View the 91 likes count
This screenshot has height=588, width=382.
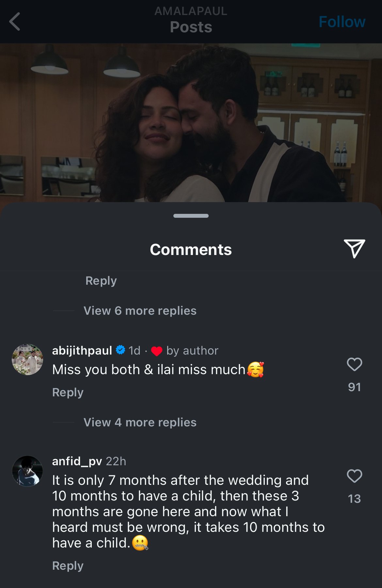pyautogui.click(x=354, y=387)
